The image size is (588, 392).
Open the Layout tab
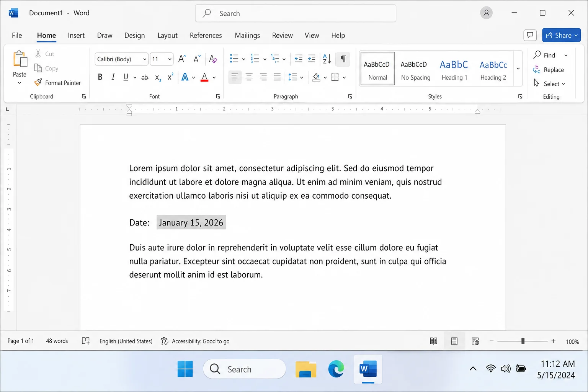pos(167,35)
